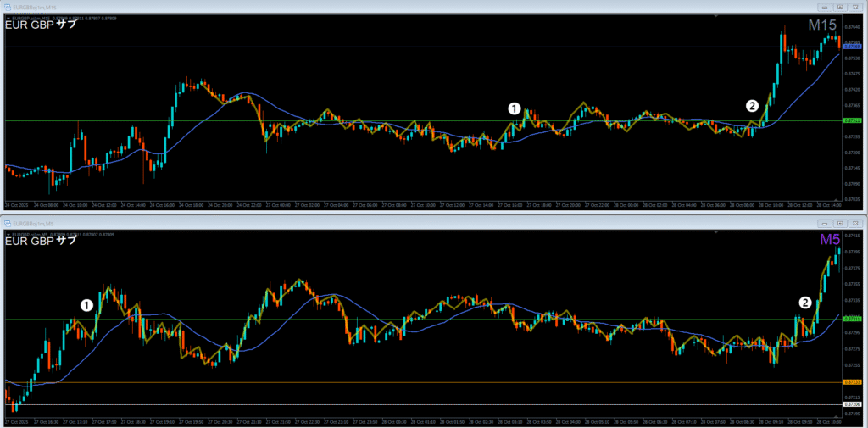
Task: Click the chart icon in the M5 window title bar
Action: point(9,222)
